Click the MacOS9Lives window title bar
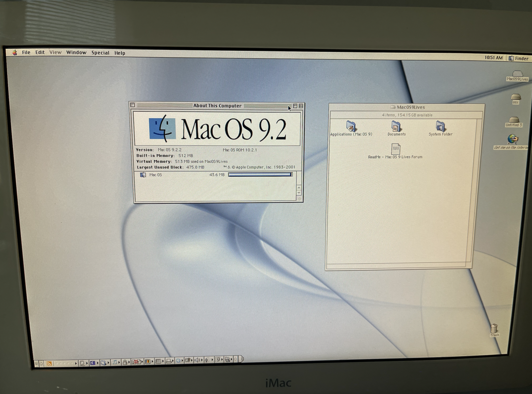 (407, 107)
